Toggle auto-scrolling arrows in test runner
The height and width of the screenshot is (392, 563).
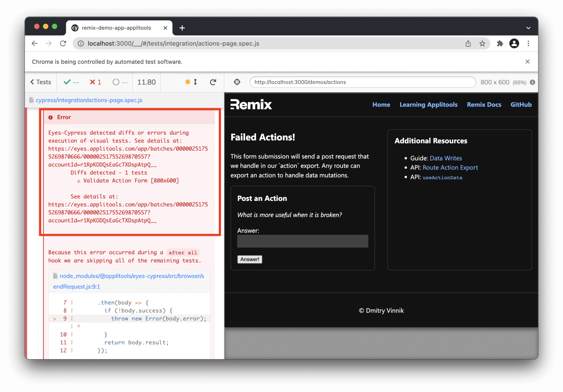[x=195, y=82]
